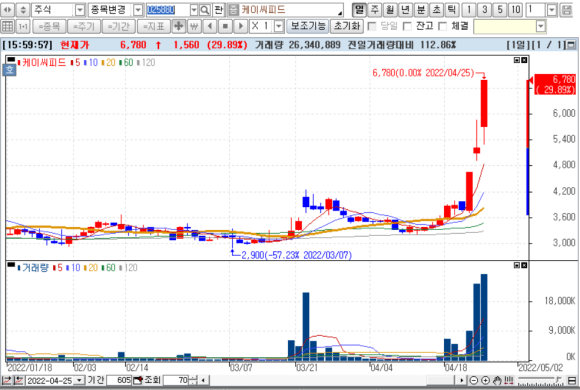Toggle the =주기 sync button

[84, 27]
